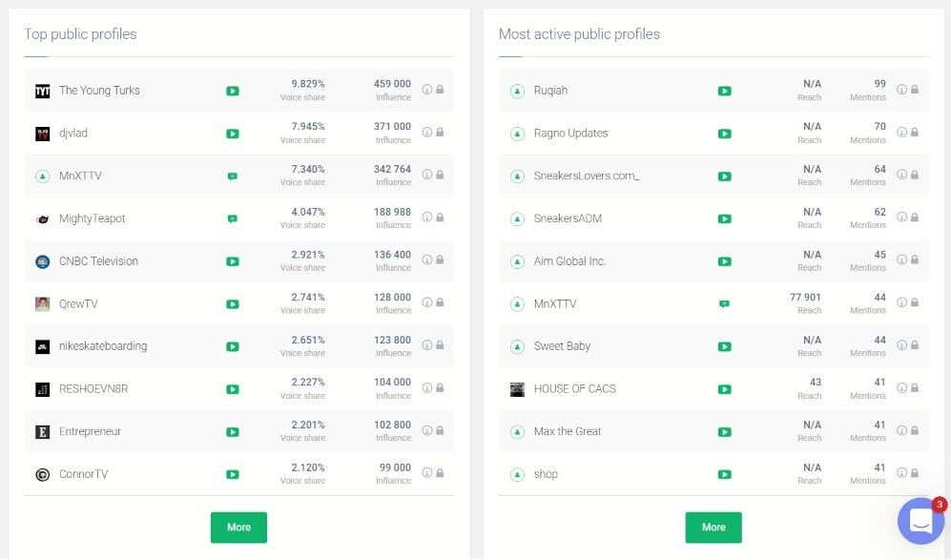Open the info icon on the shop row
The height and width of the screenshot is (560, 951).
(901, 474)
